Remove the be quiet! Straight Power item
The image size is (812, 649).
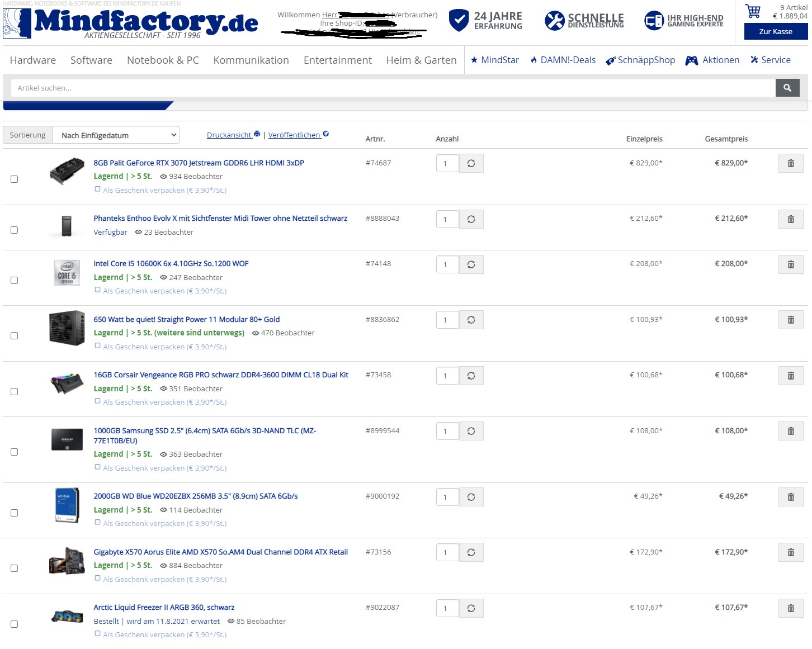(791, 320)
